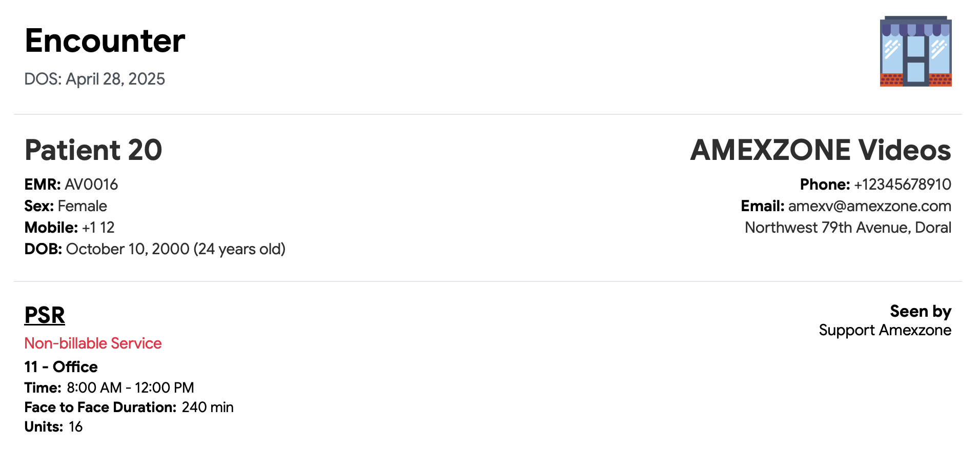Screen dimensions: 980x449
Task: Click the Mobile +1 12 number
Action: (98, 228)
